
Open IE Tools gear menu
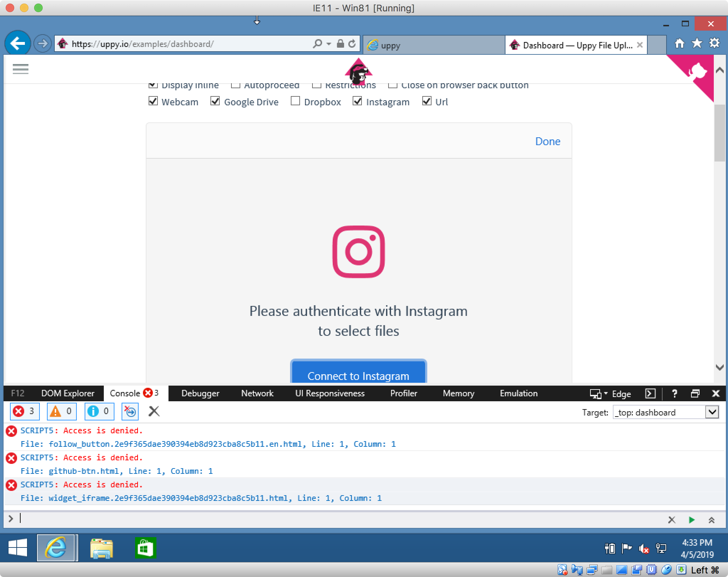point(714,43)
